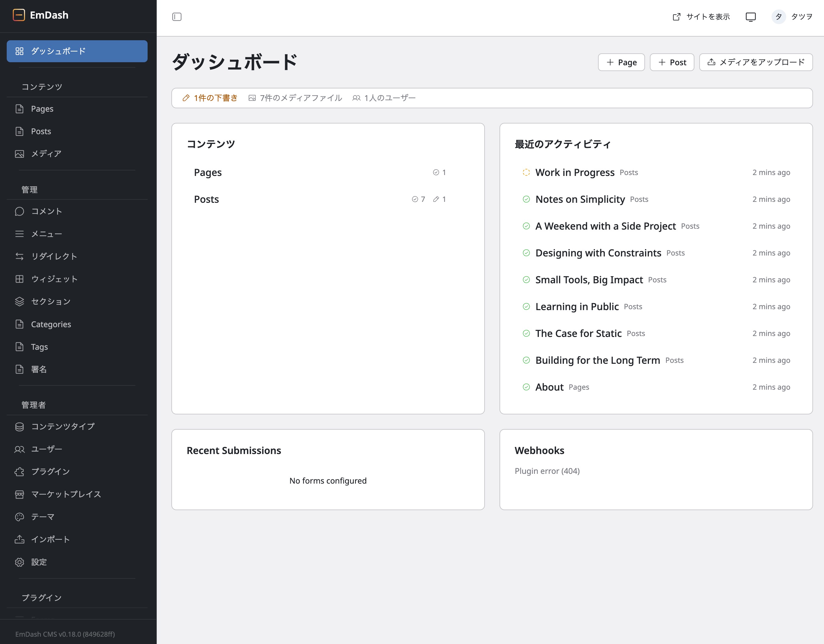Image resolution: width=824 pixels, height=644 pixels.
Task: Click the インポート upload icon
Action: tap(19, 539)
